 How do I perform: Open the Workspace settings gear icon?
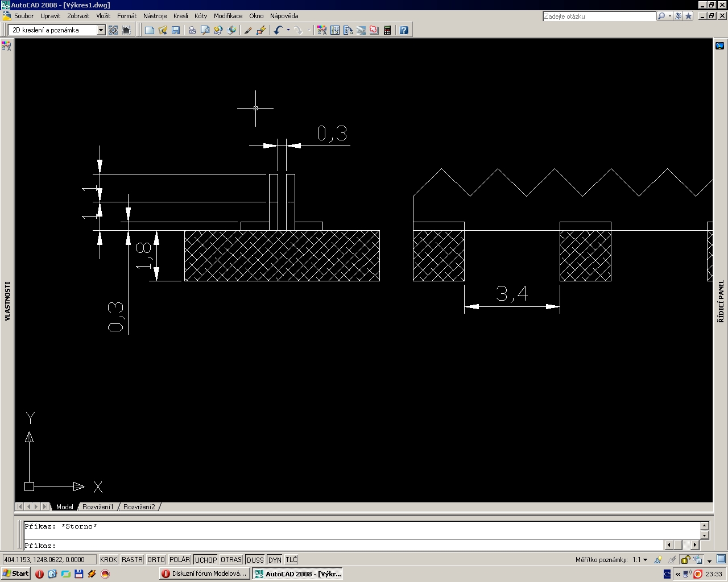click(x=113, y=30)
